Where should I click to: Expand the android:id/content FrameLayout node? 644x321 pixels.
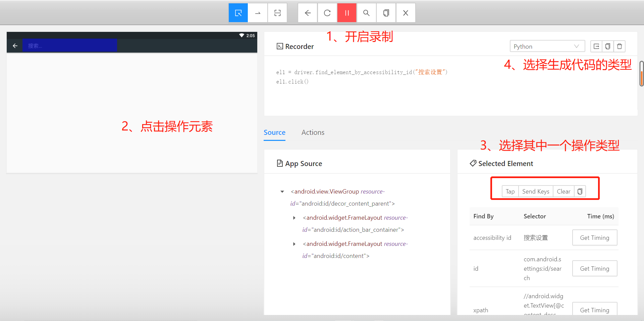pos(294,244)
